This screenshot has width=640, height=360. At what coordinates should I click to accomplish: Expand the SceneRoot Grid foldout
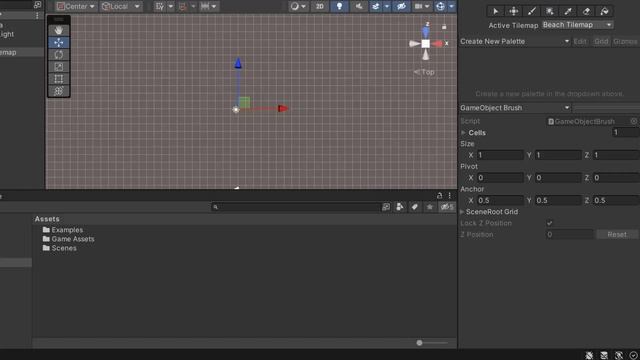click(x=462, y=212)
